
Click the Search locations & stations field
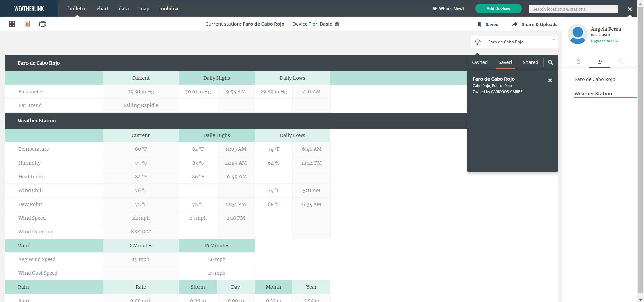573,9
